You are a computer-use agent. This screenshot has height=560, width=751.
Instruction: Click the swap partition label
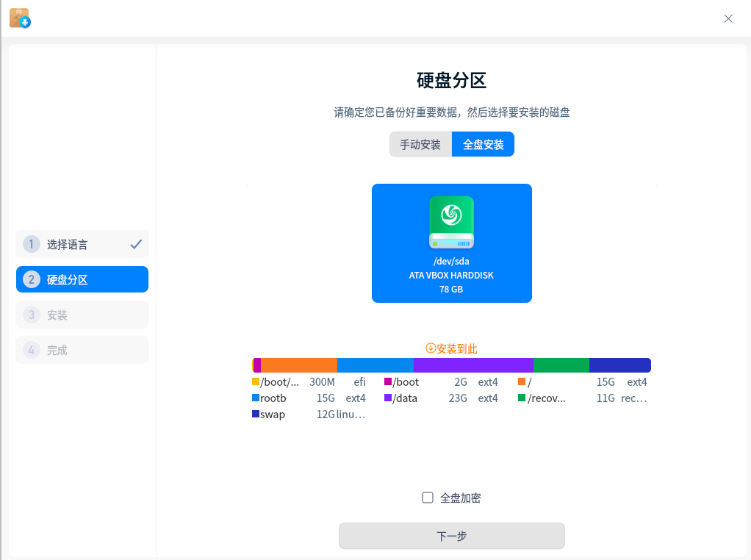click(273, 414)
